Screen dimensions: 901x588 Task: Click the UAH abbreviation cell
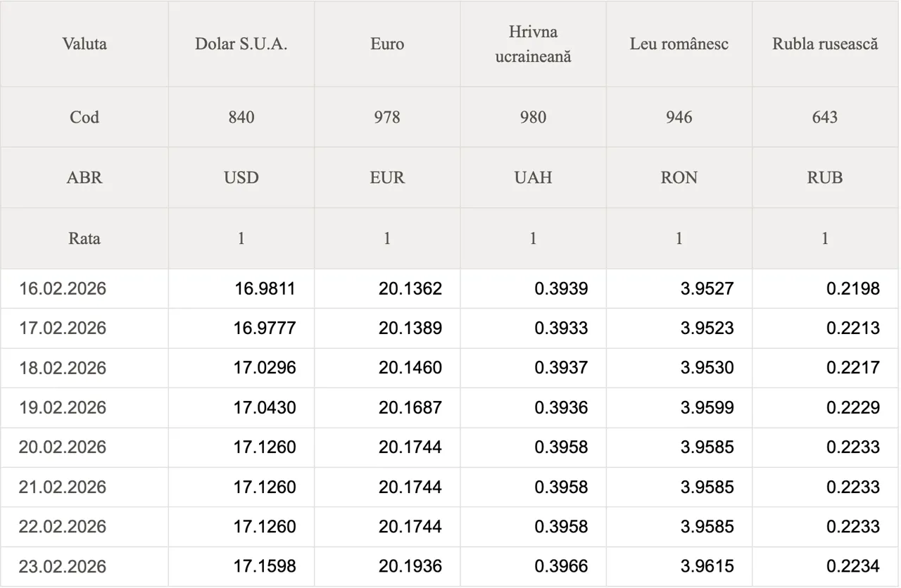[x=533, y=177]
